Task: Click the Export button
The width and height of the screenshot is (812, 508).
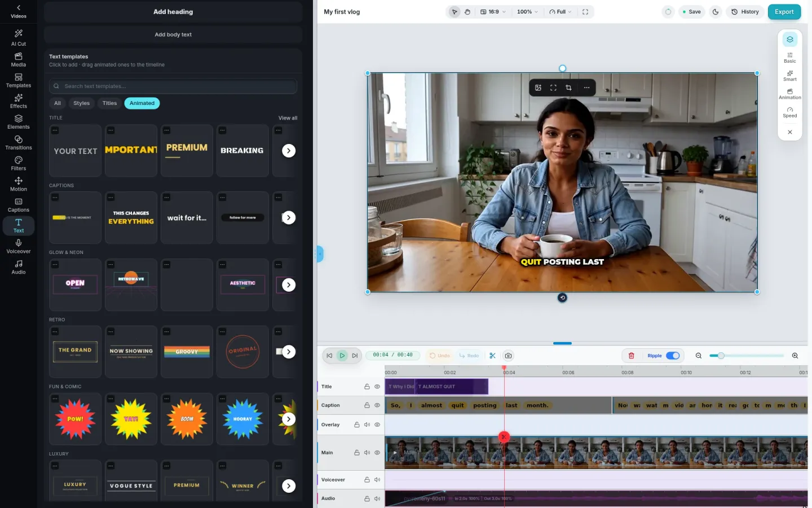Action: pos(784,12)
